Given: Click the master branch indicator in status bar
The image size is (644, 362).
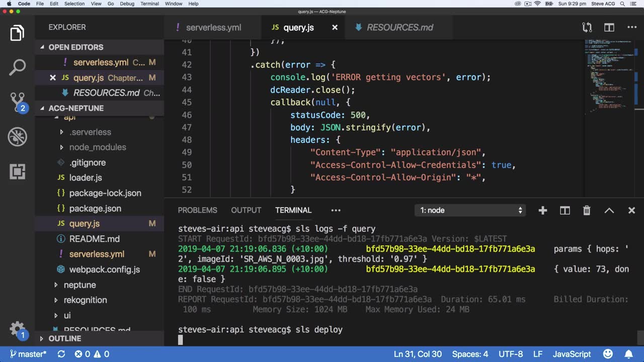Looking at the screenshot, I should click(28, 354).
